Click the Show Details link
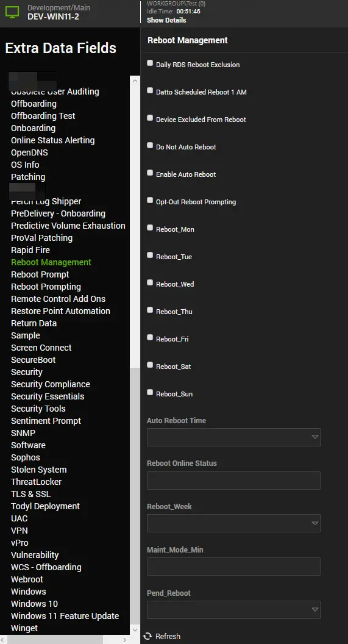 tap(166, 20)
